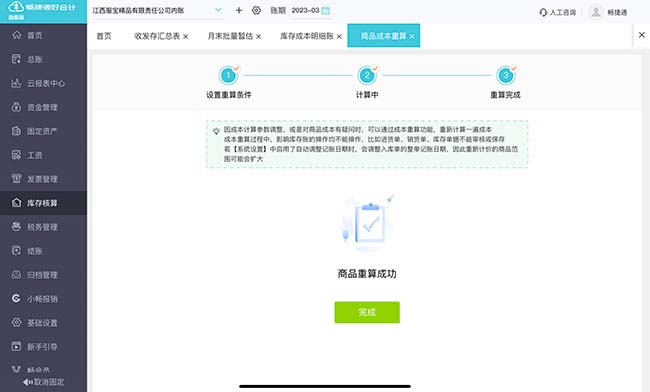
Task: Open 库存核算 inventory icon
Action: coord(16,203)
